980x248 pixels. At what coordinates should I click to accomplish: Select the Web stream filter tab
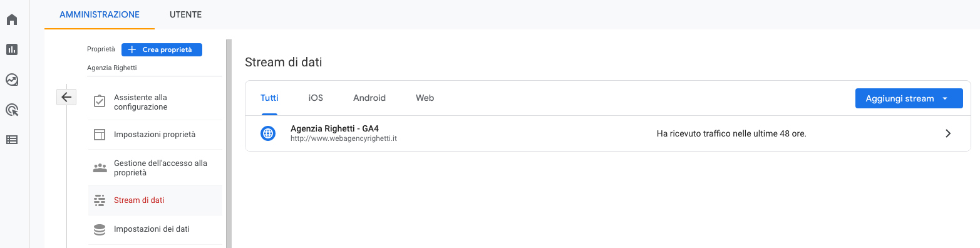coord(425,98)
